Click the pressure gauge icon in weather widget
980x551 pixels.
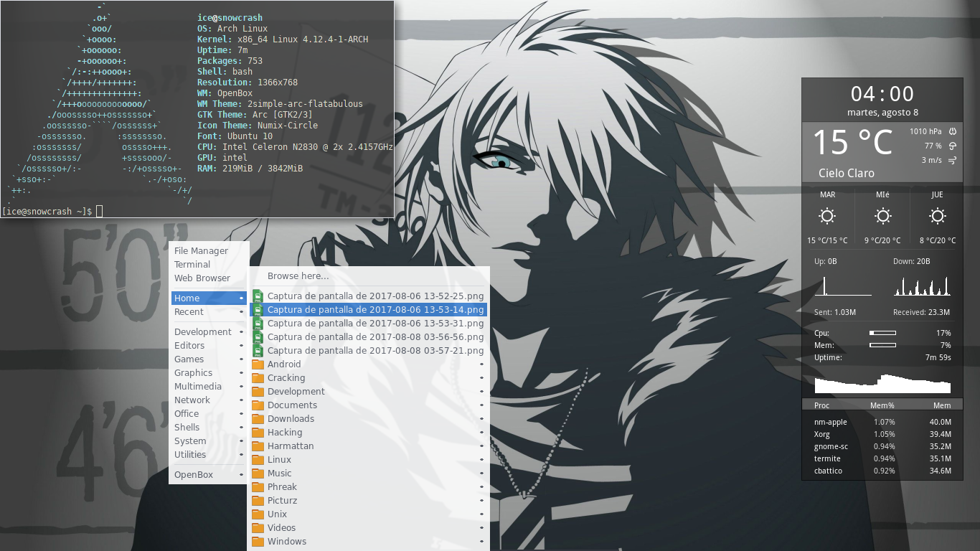[953, 131]
